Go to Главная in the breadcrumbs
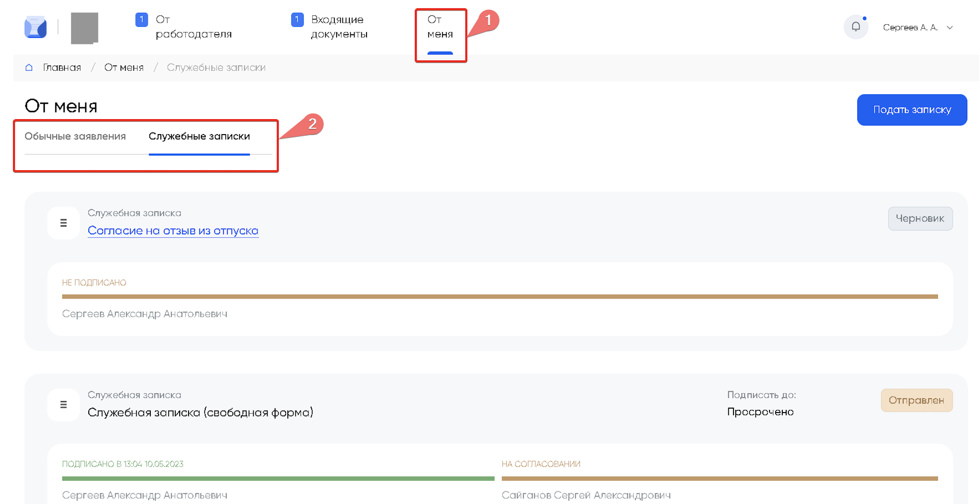980x504 pixels. 62,67
